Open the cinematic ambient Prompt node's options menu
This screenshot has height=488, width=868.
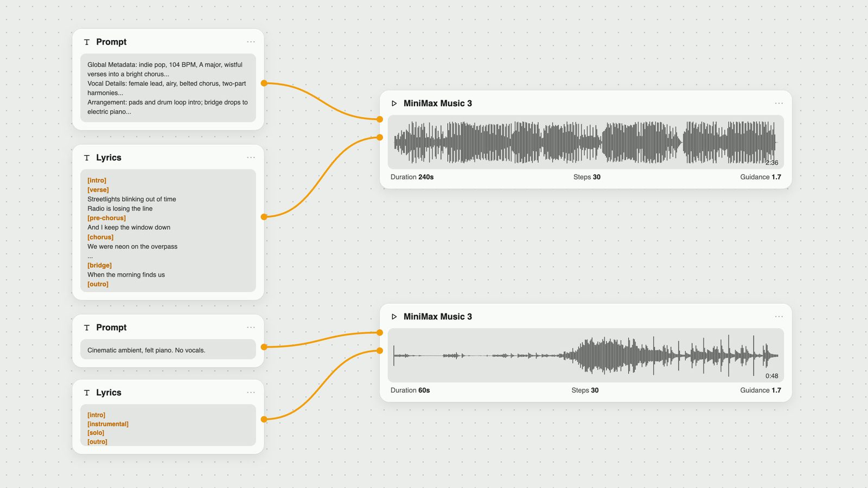click(251, 328)
